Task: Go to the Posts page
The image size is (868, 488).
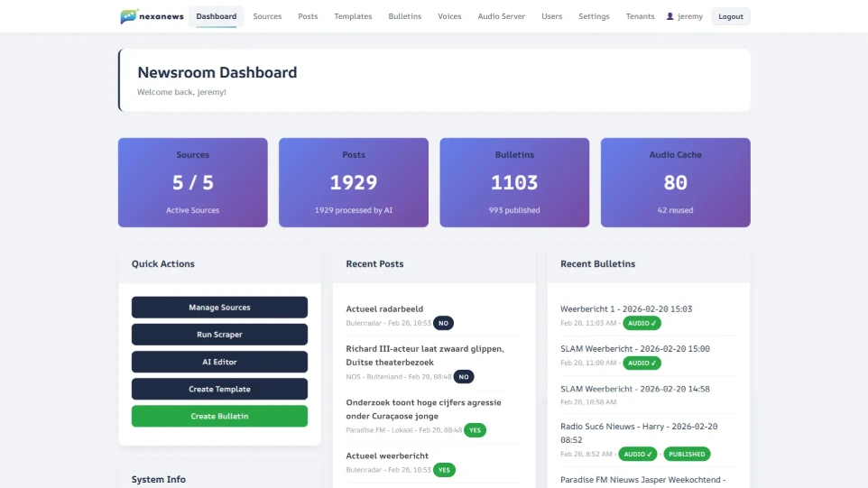Action: pyautogui.click(x=308, y=16)
